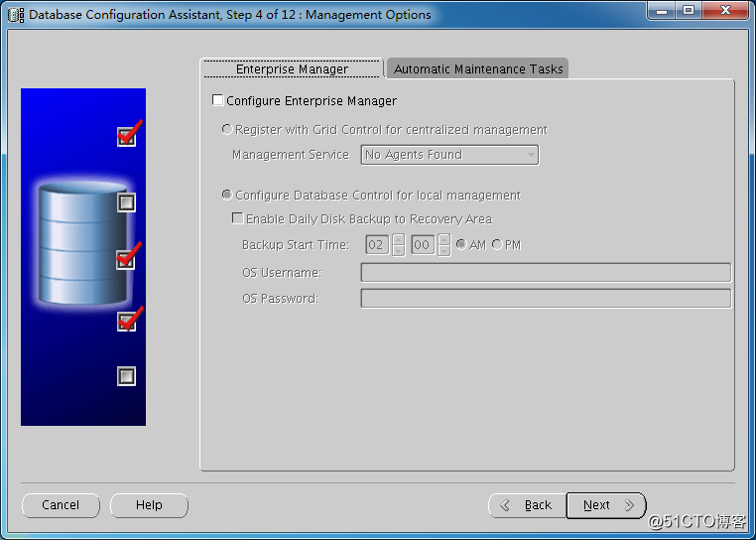Viewport: 756px width, 540px height.
Task: Maximize the Database Configuration Assistant window
Action: pos(689,10)
